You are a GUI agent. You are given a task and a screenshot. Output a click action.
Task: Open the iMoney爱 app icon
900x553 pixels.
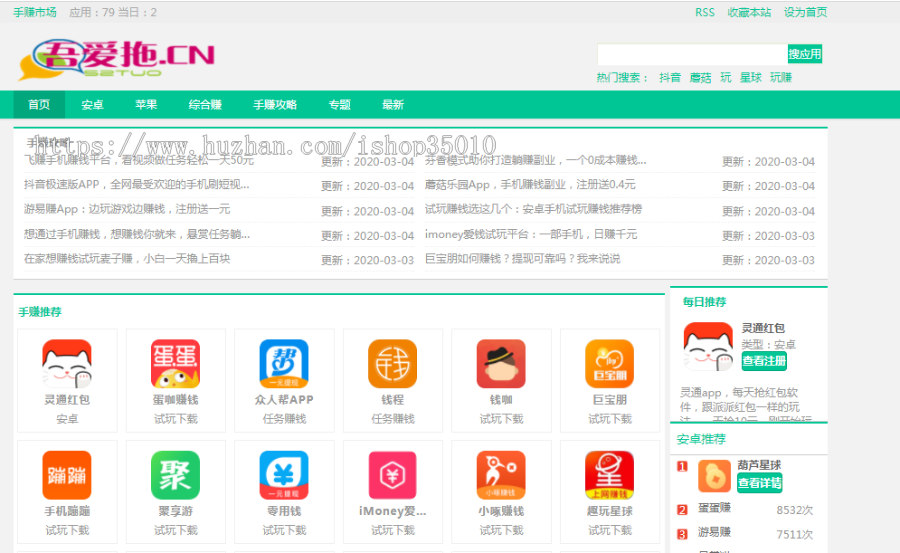tap(392, 475)
